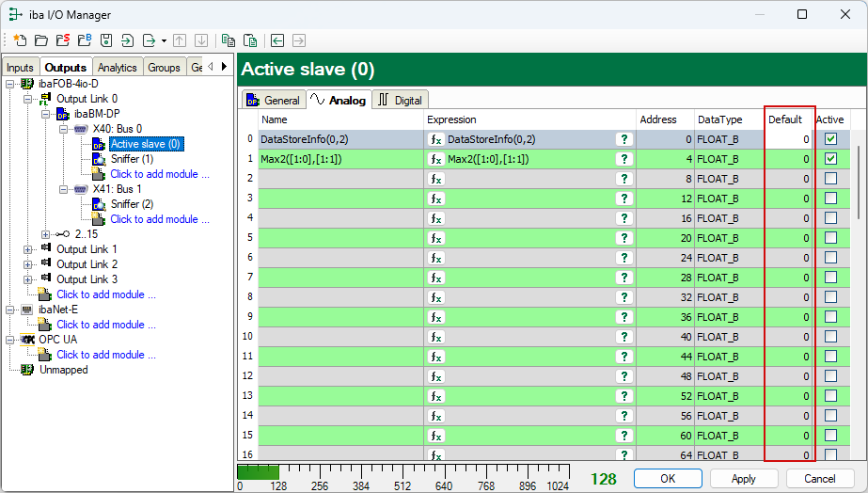The image size is (868, 493).
Task: Click the copy icon in the toolbar
Action: point(229,40)
